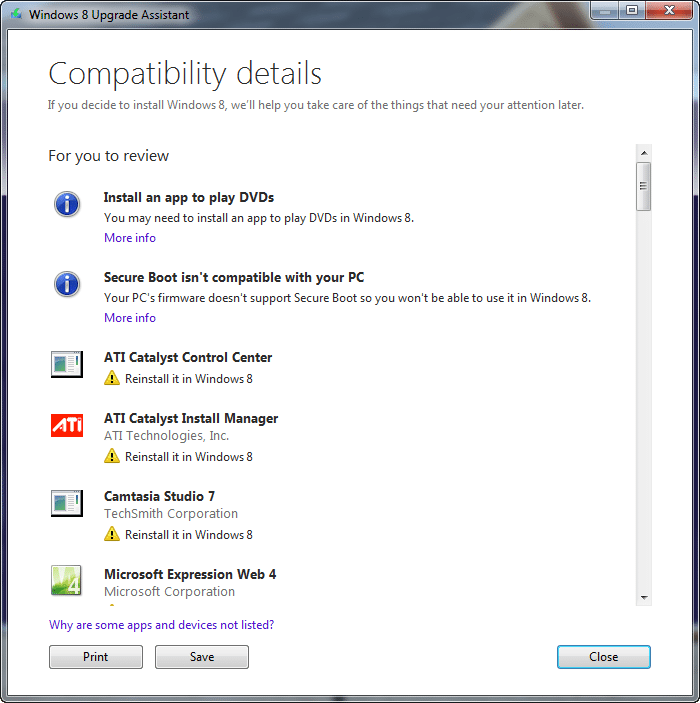Click 'Reinstall it in Windows 8' under ATI Catalyst Install Manager
Image resolution: width=700 pixels, height=703 pixels.
[189, 456]
